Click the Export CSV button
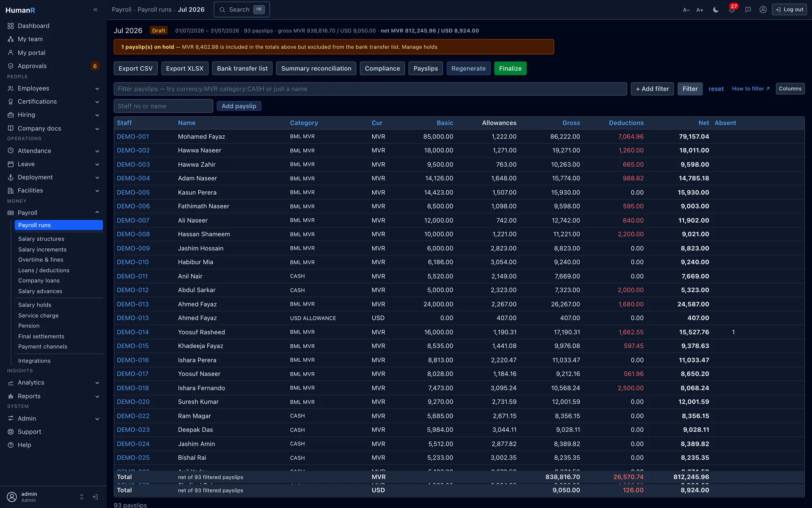812x508 pixels. click(x=136, y=68)
